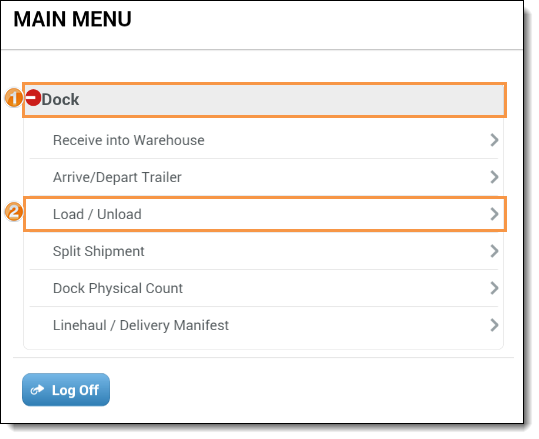Click arrow next to Arrive/Depart Trailer
The image size is (539, 439).
[494, 177]
